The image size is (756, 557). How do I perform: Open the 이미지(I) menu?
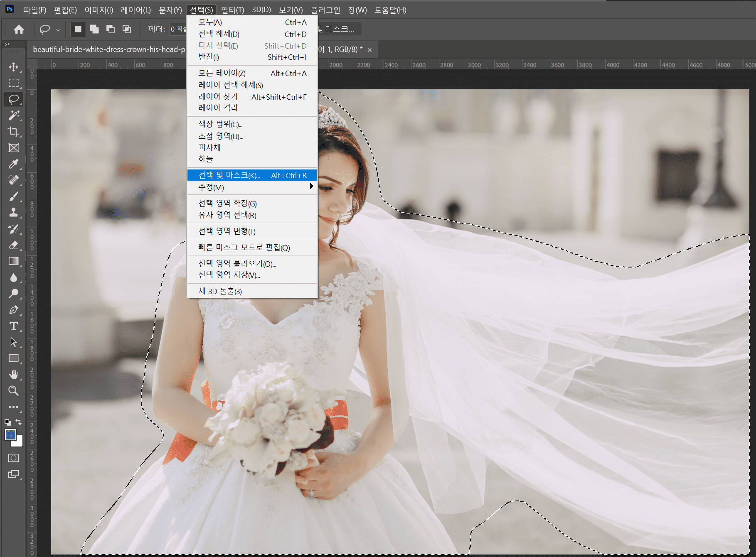(x=99, y=10)
